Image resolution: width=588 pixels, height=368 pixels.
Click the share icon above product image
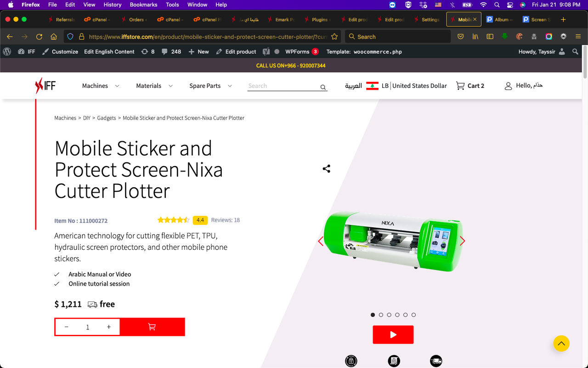(326, 169)
